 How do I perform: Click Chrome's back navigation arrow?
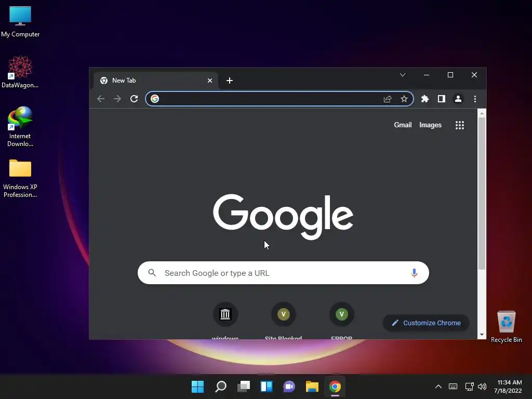101,99
